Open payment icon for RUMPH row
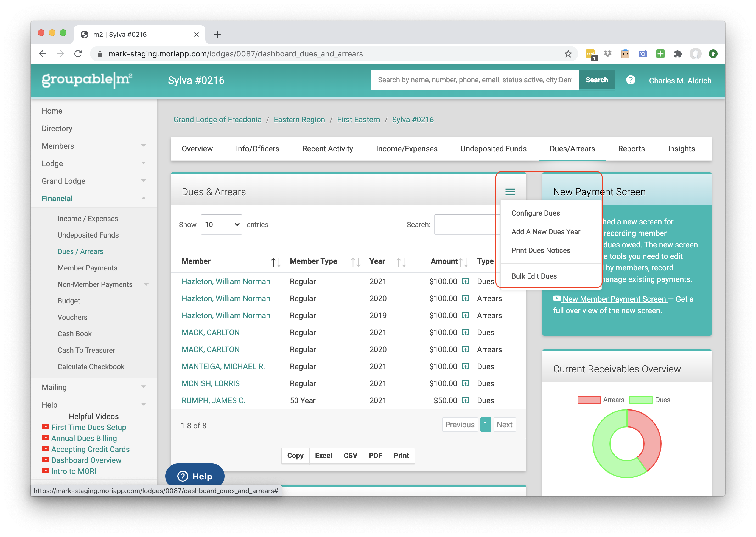 465,400
